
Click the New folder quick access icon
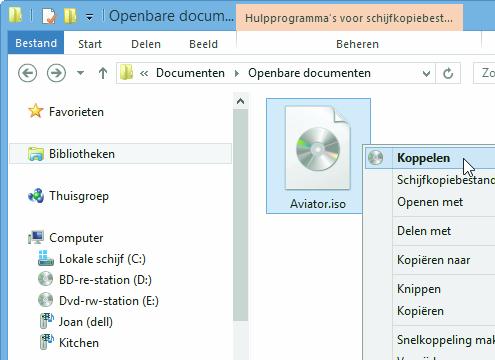coord(70,16)
